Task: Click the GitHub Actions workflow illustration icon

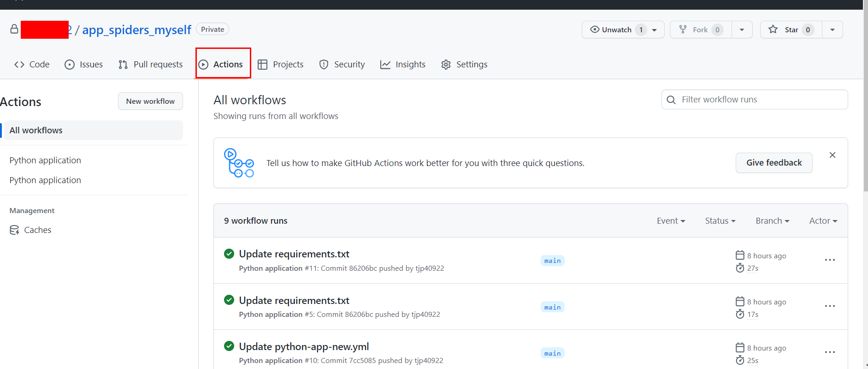Action: [239, 163]
